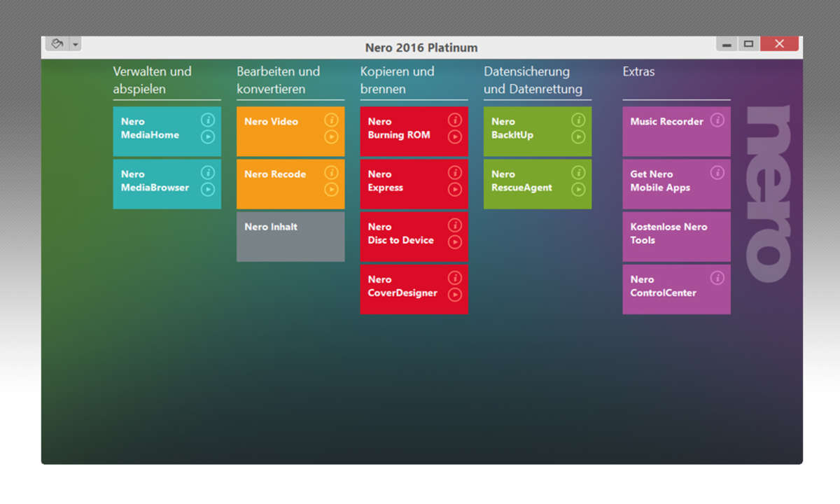Open the Nero ControlCenter info icon
This screenshot has height=504, width=840.
point(717,277)
